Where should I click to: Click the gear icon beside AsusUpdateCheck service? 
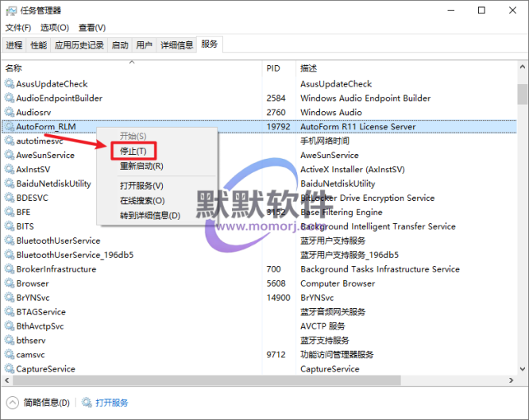pos(10,84)
